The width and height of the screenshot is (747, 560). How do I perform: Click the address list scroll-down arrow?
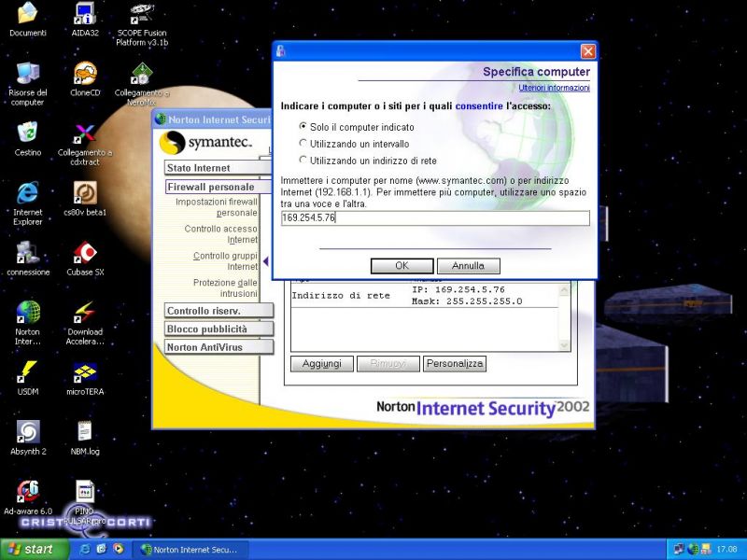pos(564,345)
